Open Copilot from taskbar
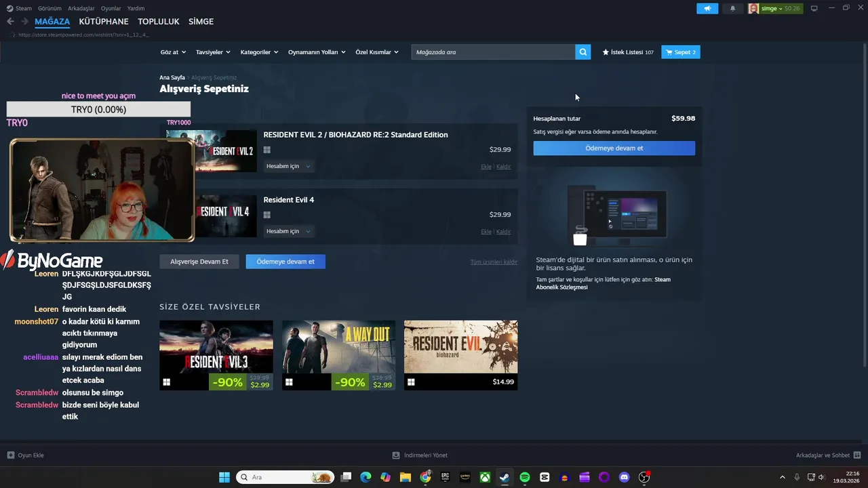The width and height of the screenshot is (868, 488). pyautogui.click(x=386, y=477)
